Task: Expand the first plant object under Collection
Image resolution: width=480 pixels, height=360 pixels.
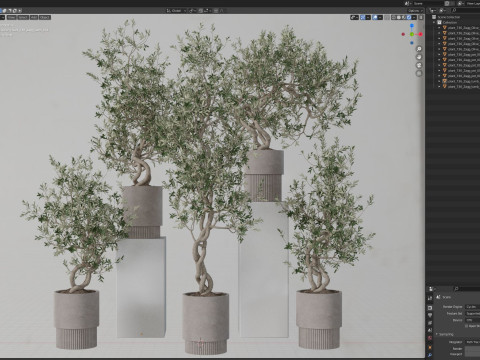Action: point(439,28)
